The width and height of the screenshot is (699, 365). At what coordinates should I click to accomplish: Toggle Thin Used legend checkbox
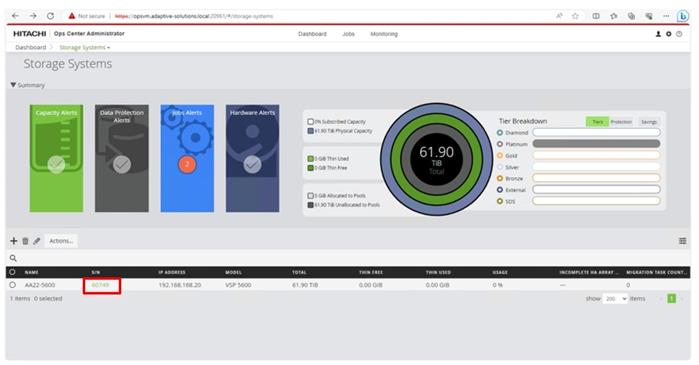click(x=311, y=159)
